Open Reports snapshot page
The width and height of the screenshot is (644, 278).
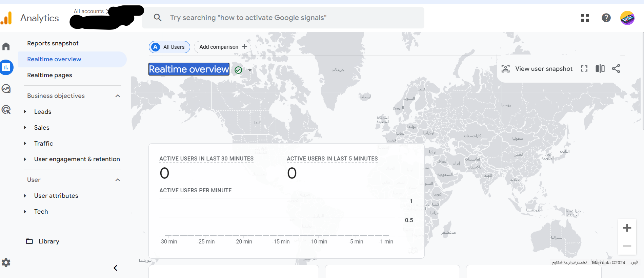tap(53, 43)
